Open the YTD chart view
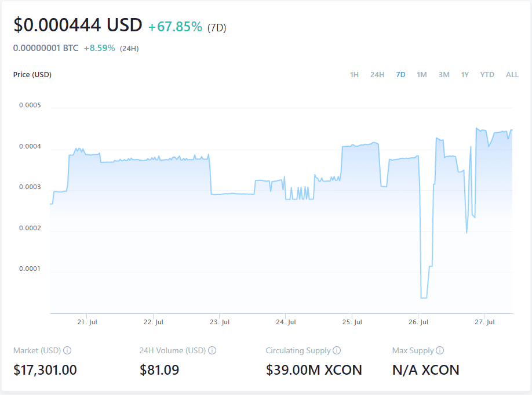 click(487, 74)
